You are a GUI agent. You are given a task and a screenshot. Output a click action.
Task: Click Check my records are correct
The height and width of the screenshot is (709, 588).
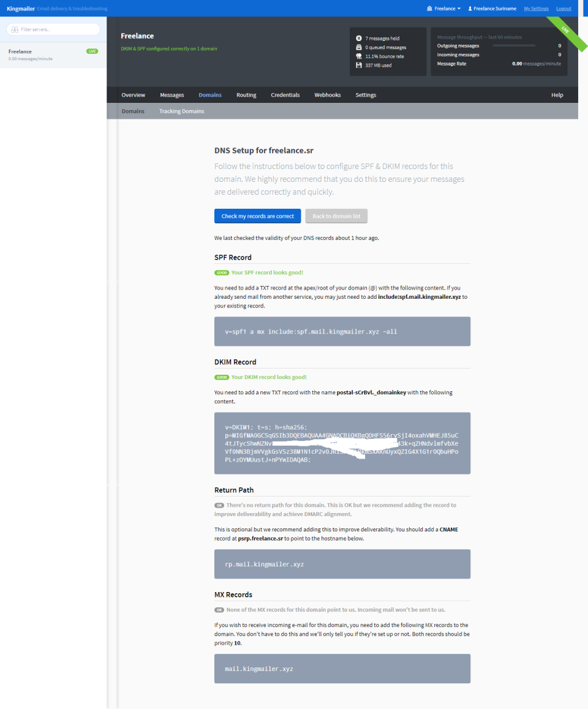257,216
